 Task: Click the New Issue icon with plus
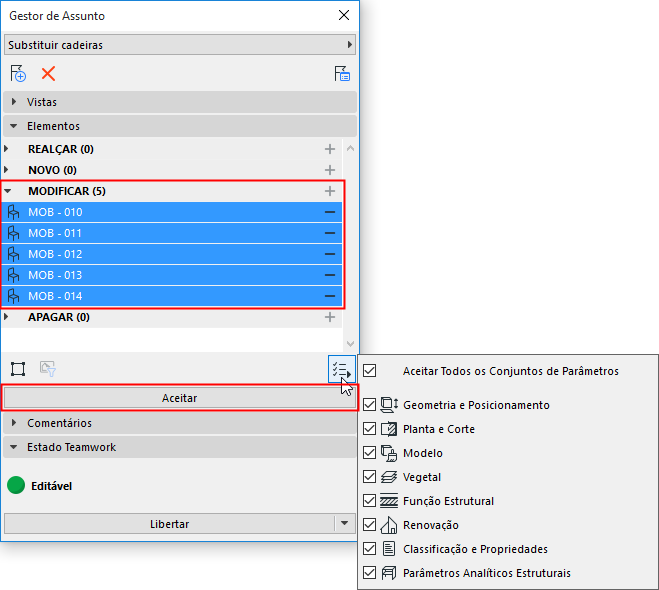click(x=18, y=74)
